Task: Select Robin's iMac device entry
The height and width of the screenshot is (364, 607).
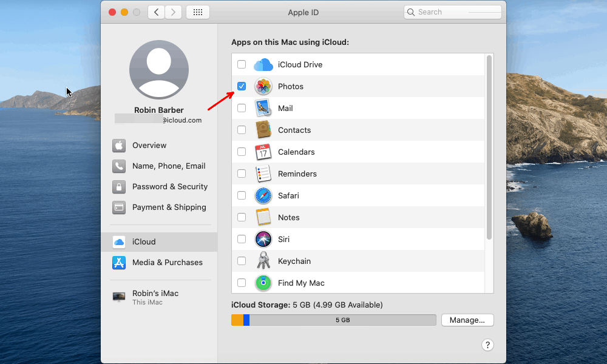Action: (159, 297)
